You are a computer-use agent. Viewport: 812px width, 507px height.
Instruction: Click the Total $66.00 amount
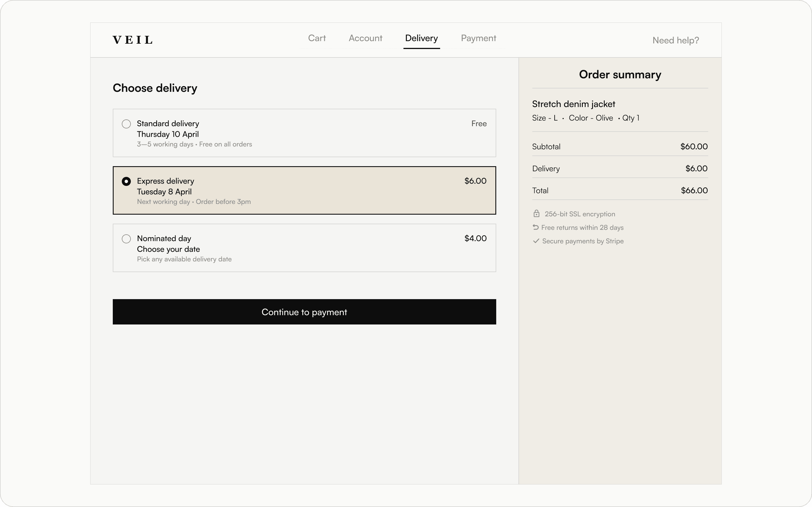pyautogui.click(x=694, y=190)
